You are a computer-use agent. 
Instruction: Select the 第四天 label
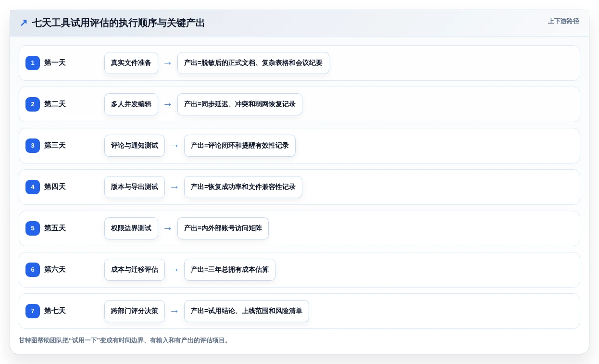tap(55, 187)
